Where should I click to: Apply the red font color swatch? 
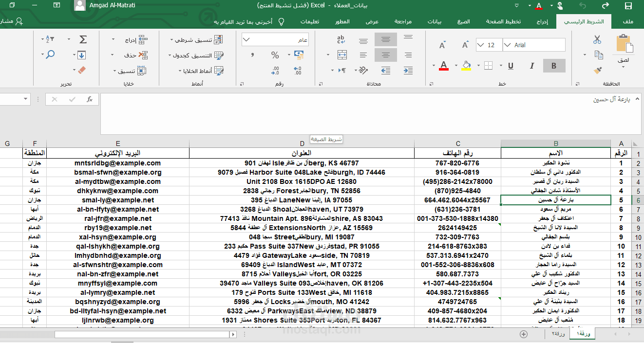click(443, 66)
